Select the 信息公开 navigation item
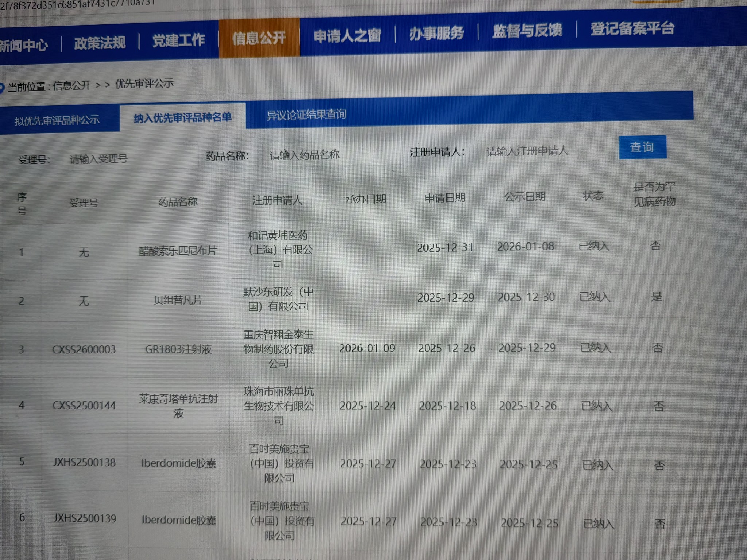This screenshot has height=560, width=747. (259, 38)
